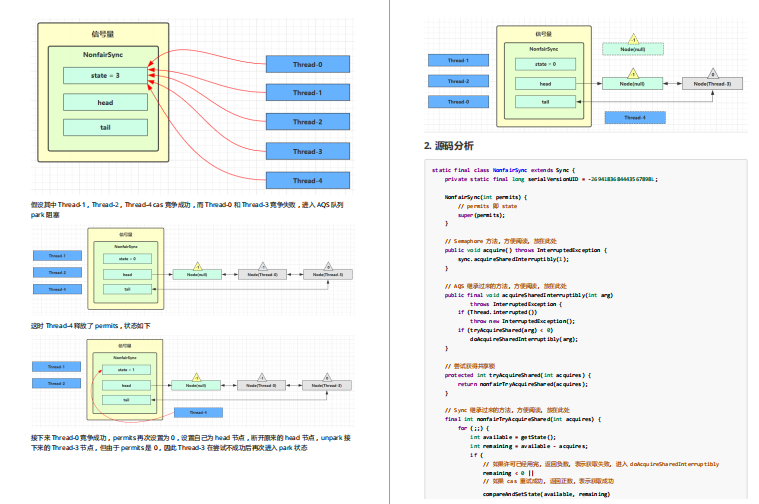Click Node(Thread-3) box in right page diagram
759x504 pixels.
click(712, 84)
